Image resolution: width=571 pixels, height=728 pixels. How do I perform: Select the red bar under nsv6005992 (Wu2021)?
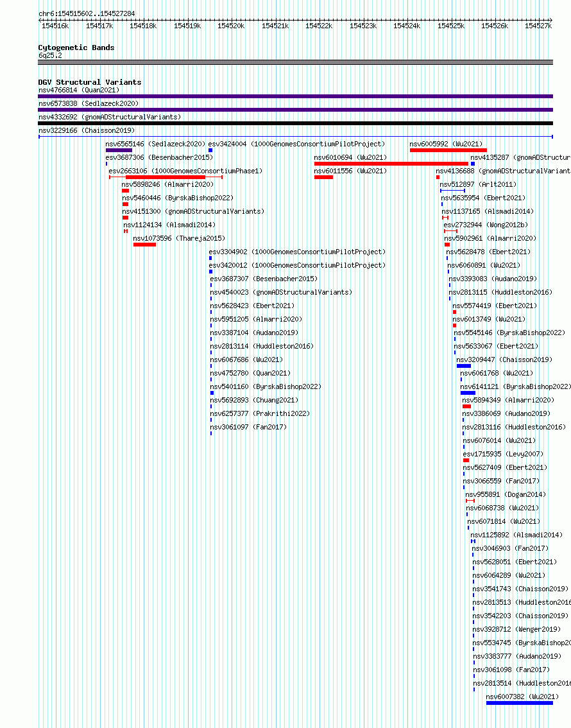[448, 150]
